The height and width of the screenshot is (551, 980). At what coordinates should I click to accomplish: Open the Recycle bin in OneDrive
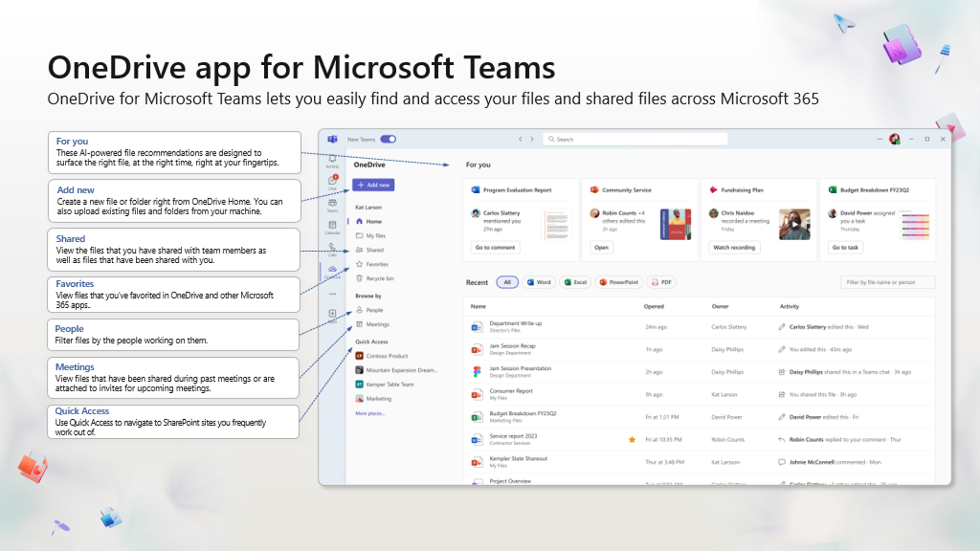tap(379, 279)
